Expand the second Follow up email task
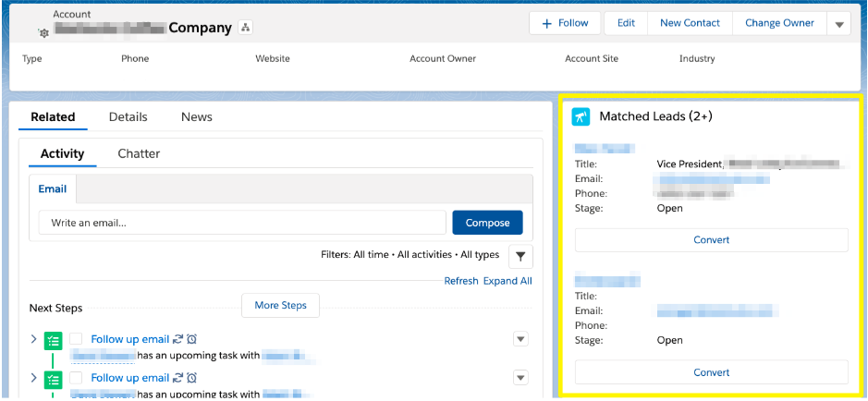 click(x=33, y=378)
